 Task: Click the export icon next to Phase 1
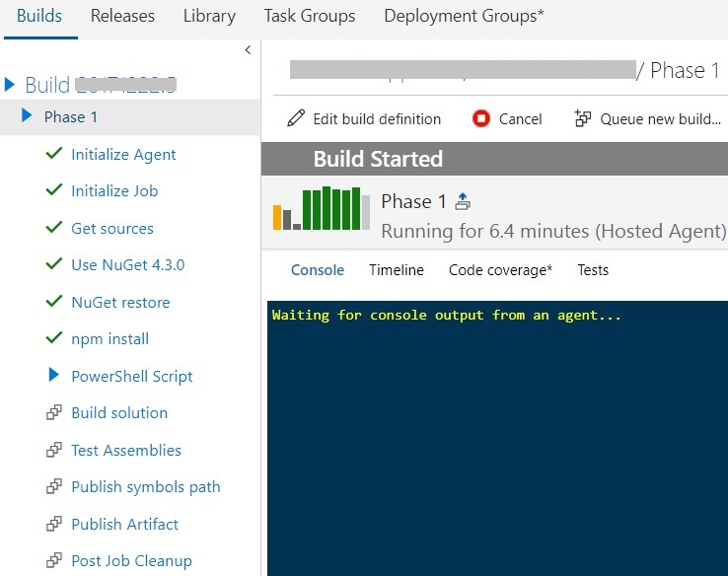click(x=463, y=201)
